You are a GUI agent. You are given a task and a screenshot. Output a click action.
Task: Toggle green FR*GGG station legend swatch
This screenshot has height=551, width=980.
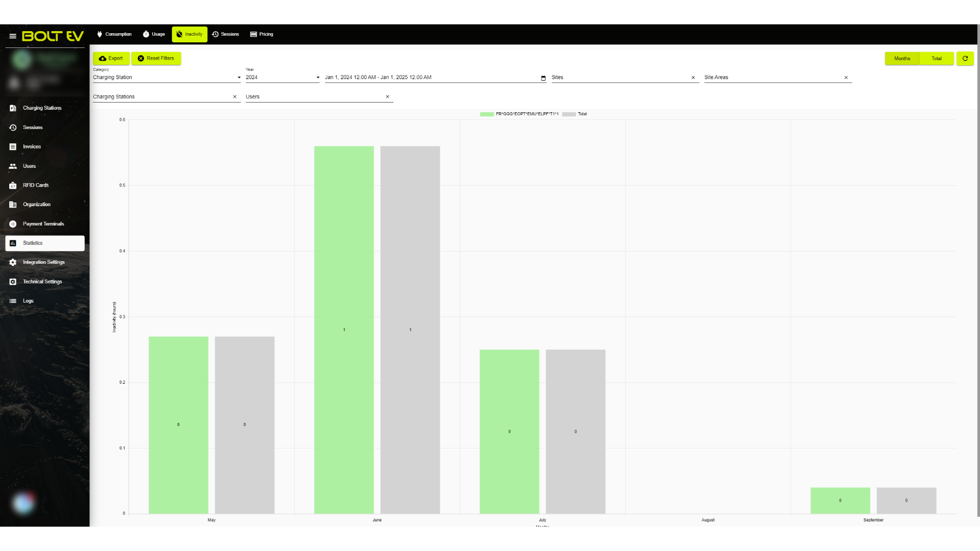pos(487,114)
